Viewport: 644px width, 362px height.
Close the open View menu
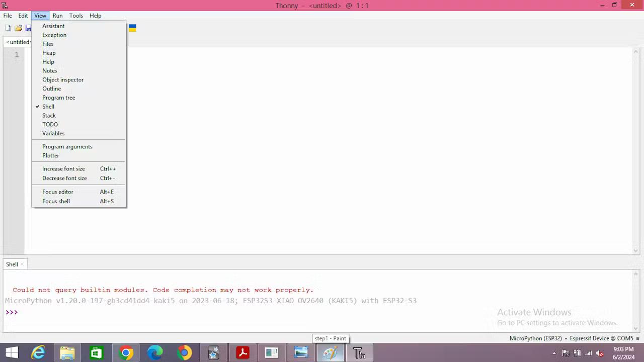pos(40,16)
